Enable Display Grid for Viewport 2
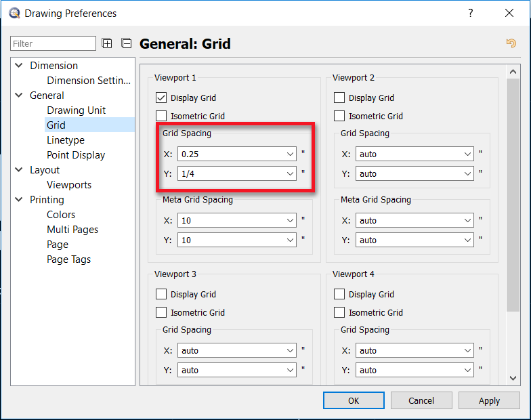The image size is (531, 420). click(339, 98)
